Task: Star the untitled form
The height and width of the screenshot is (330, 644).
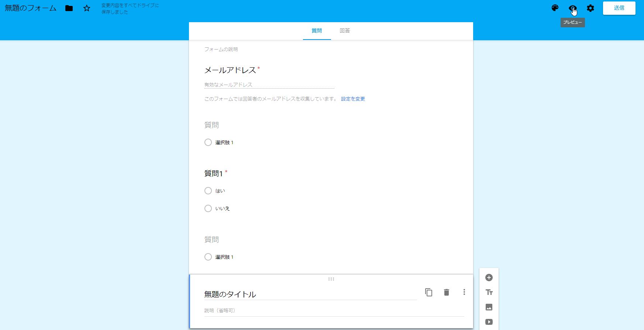Action: (87, 8)
